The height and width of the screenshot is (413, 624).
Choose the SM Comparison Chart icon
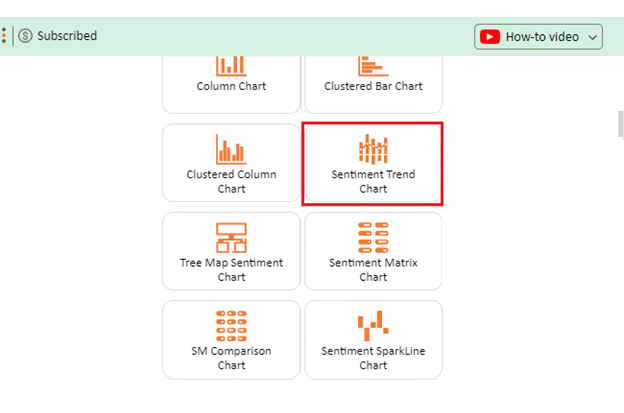tap(231, 326)
